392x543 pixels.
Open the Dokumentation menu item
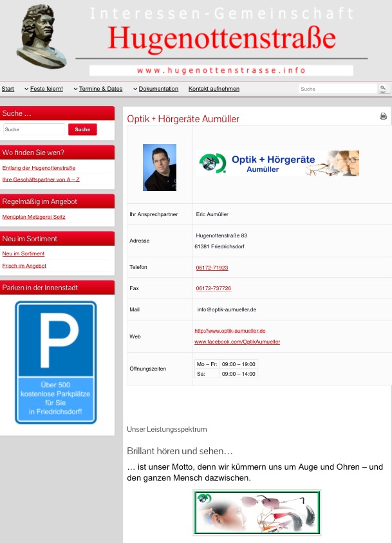pos(158,89)
